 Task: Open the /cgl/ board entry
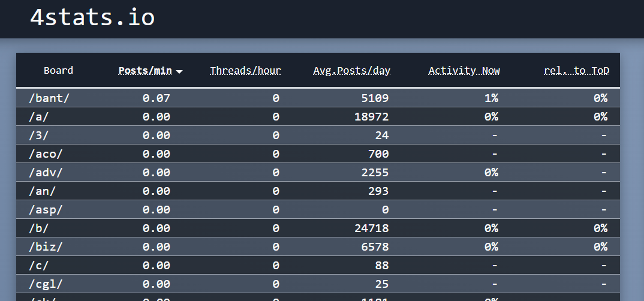(46, 284)
